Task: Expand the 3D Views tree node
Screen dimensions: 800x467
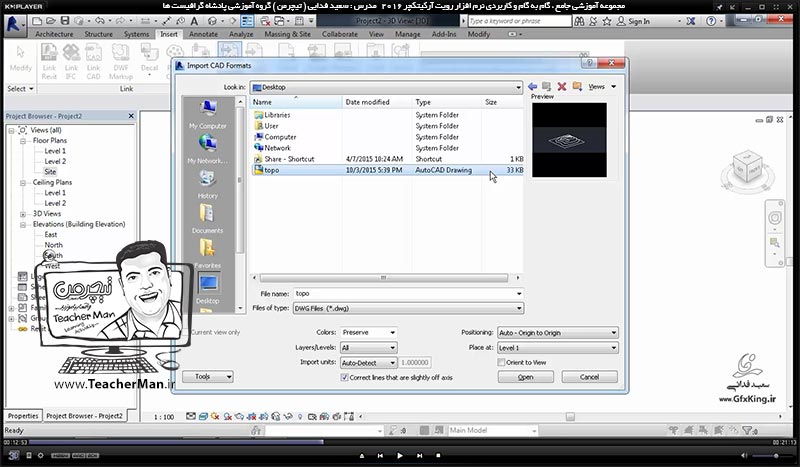Action: pos(23,214)
